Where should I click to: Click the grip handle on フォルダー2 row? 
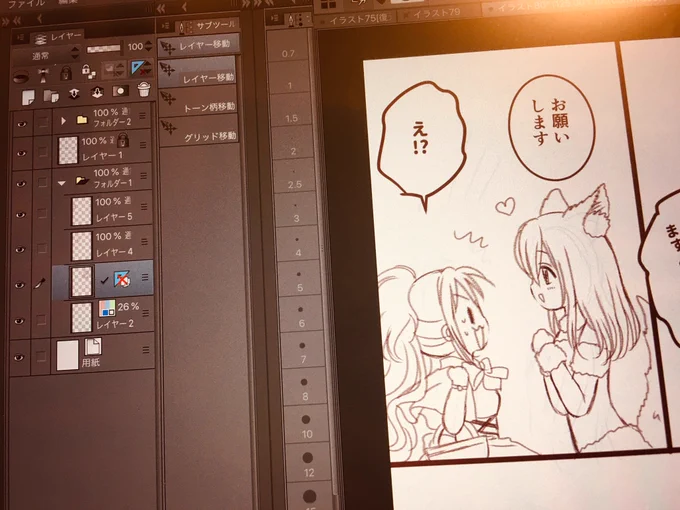(143, 116)
